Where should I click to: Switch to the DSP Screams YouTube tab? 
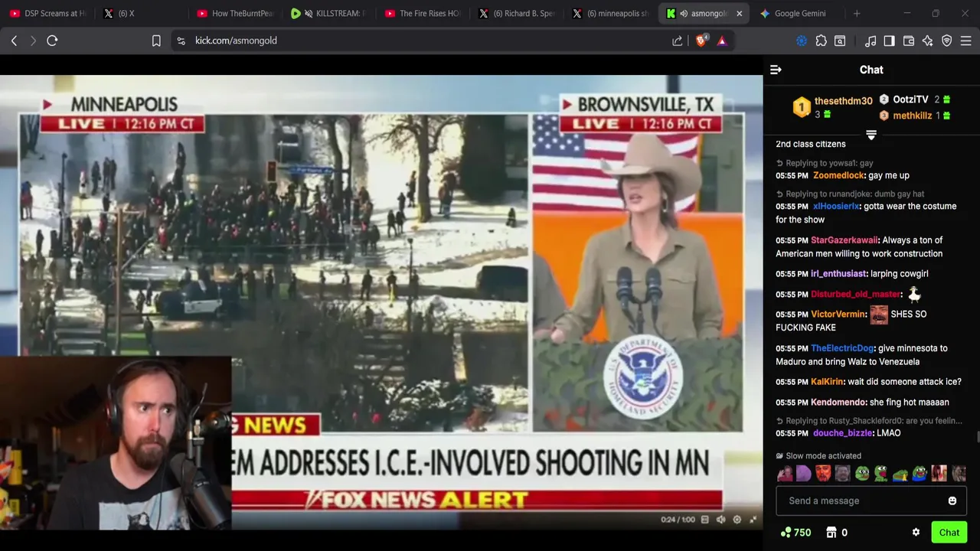click(x=47, y=13)
